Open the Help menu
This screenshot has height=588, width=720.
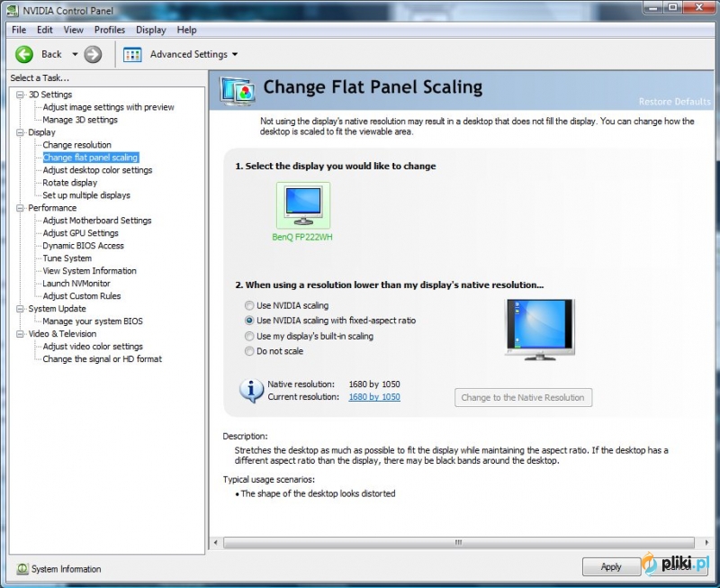[x=187, y=30]
